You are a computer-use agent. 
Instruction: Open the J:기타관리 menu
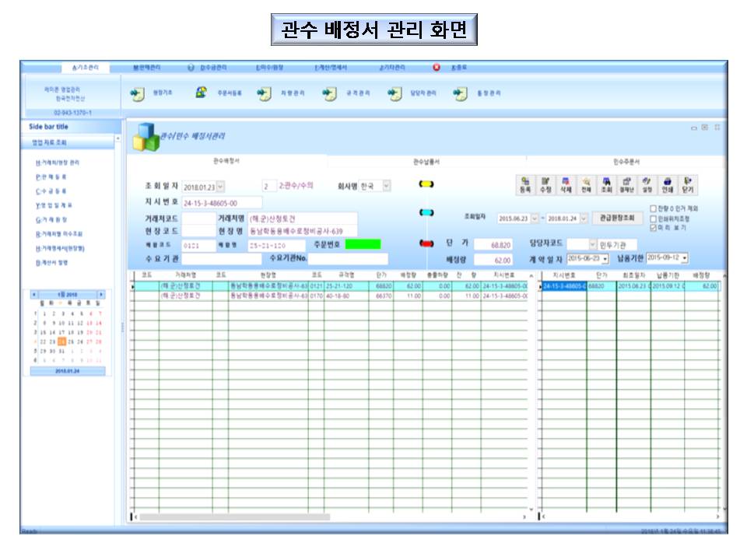click(392, 68)
